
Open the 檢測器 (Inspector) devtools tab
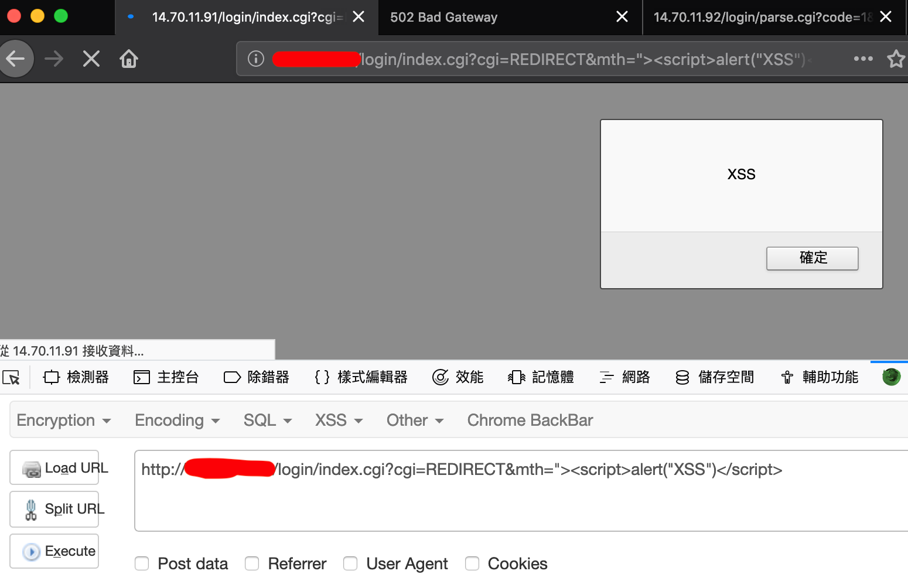tap(76, 377)
